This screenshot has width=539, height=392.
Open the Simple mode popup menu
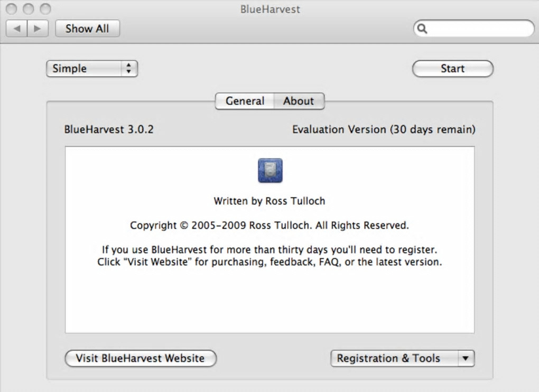tap(92, 68)
